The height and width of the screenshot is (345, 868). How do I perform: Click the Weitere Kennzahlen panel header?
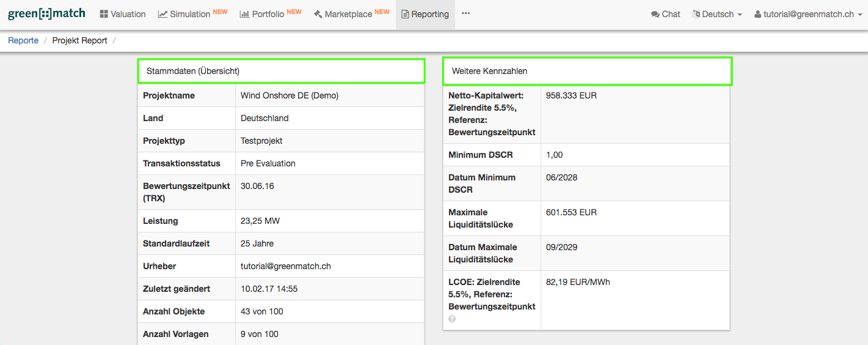(x=586, y=71)
